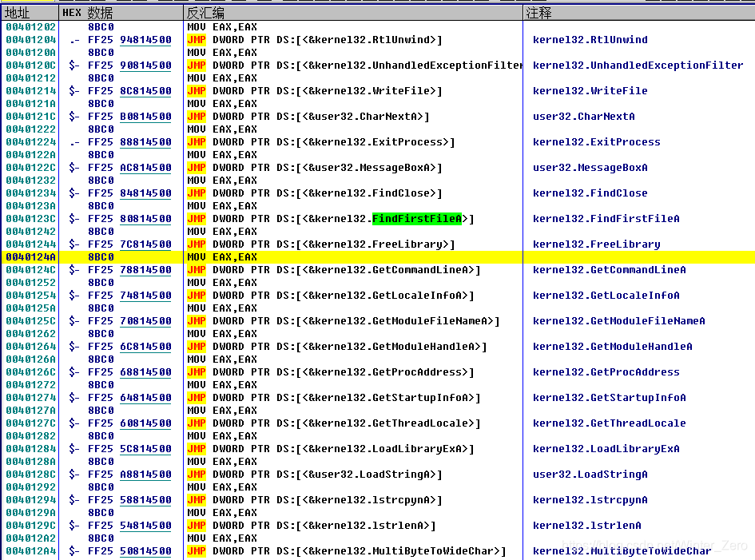Viewport: 755px width, 560px height.
Task: Click the 地址 column header
Action: (30, 13)
